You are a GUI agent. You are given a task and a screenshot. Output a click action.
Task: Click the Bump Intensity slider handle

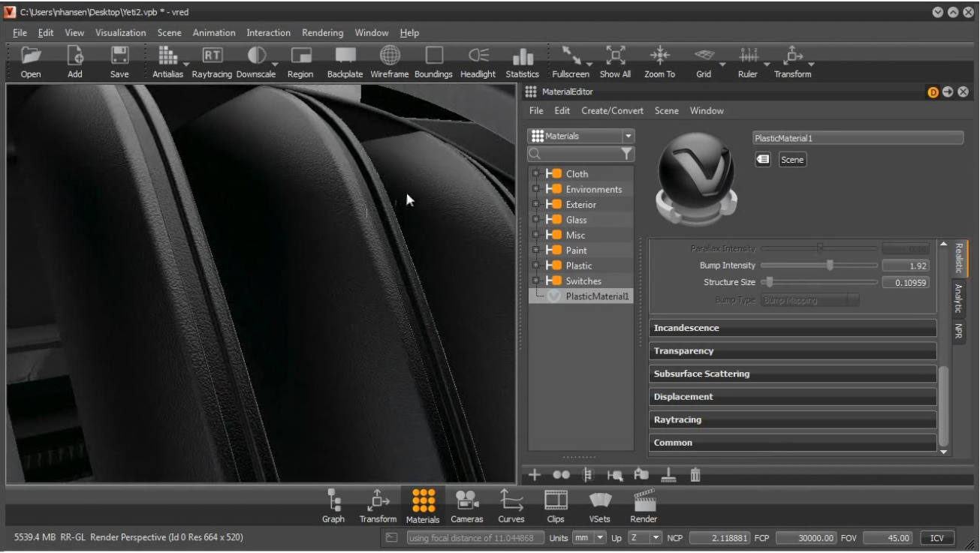pyautogui.click(x=830, y=265)
